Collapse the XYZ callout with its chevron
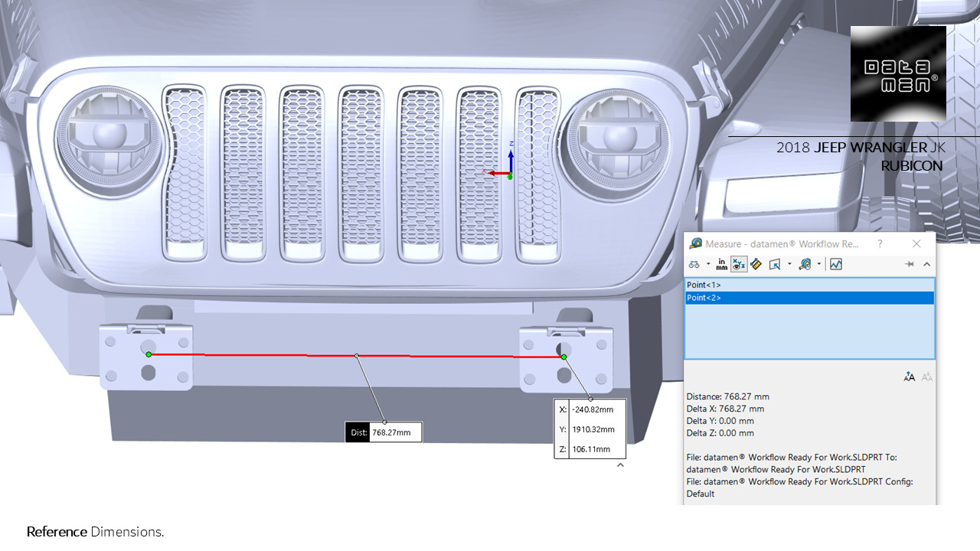Image resolution: width=980 pixels, height=551 pixels. coord(620,465)
